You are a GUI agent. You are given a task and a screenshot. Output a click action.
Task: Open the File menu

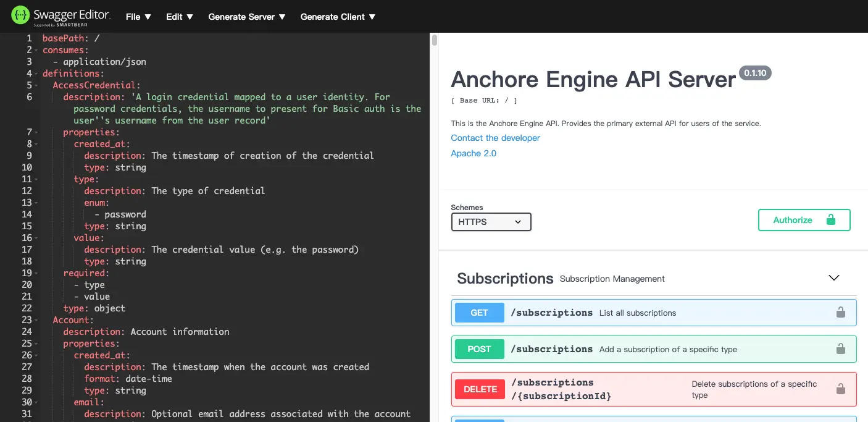(x=137, y=17)
